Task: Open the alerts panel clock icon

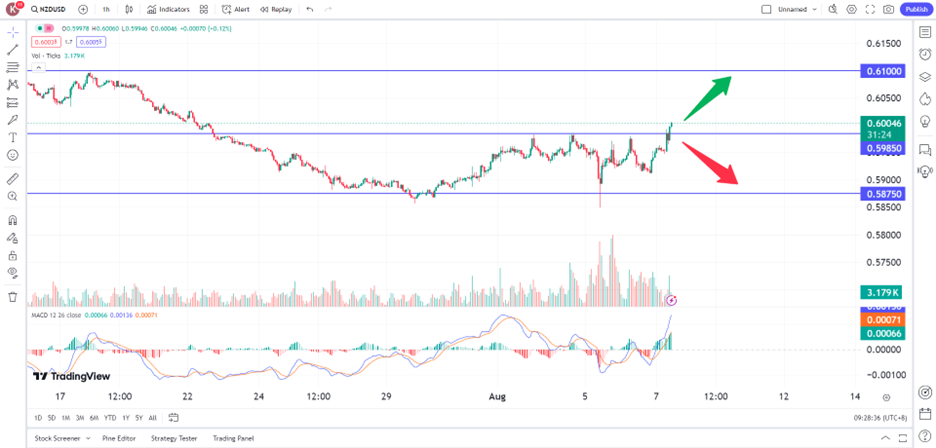Action: point(925,54)
